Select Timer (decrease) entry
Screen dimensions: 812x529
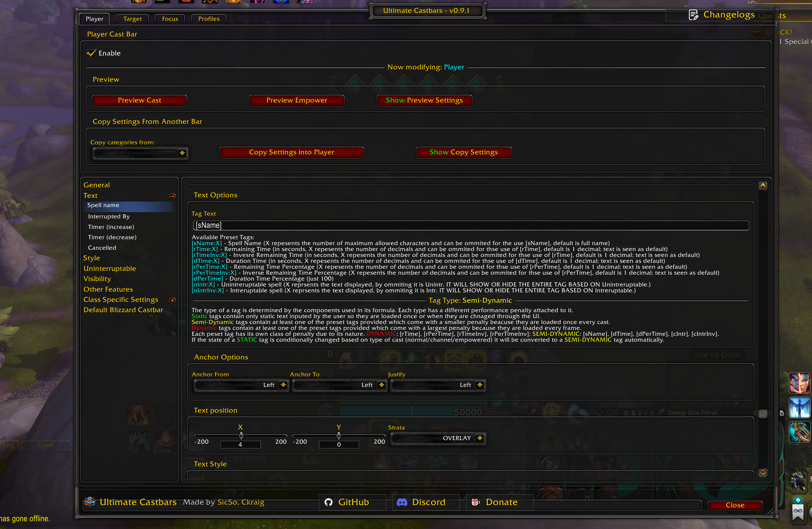(112, 237)
